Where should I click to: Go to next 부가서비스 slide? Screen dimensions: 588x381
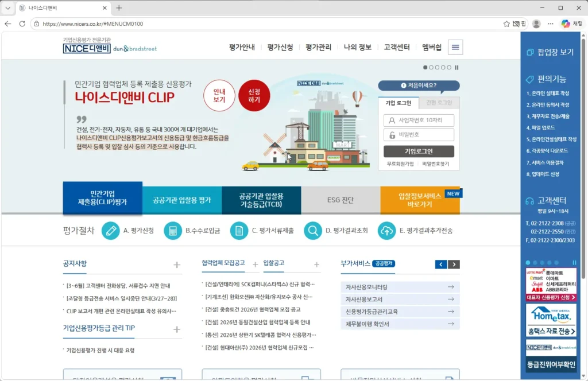coord(454,265)
